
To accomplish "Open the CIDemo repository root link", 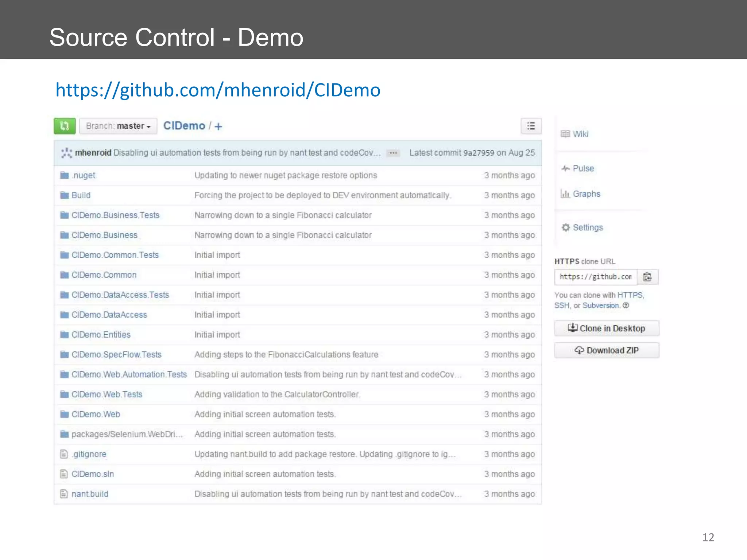I will coord(184,126).
